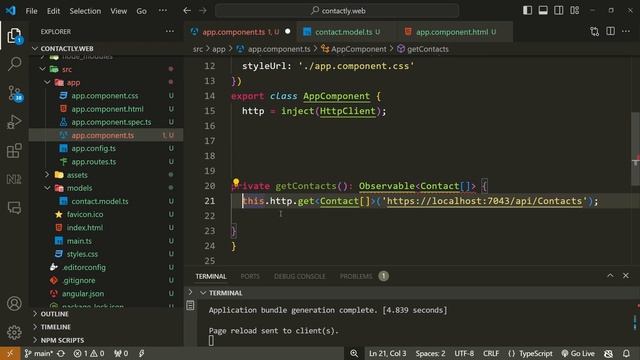Toggle the bottom panel layout button

(543, 11)
